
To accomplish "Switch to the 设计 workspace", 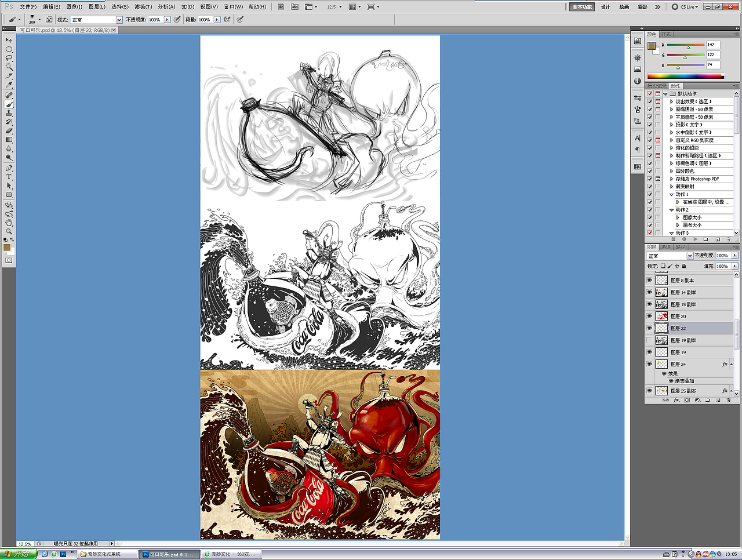I will [606, 7].
